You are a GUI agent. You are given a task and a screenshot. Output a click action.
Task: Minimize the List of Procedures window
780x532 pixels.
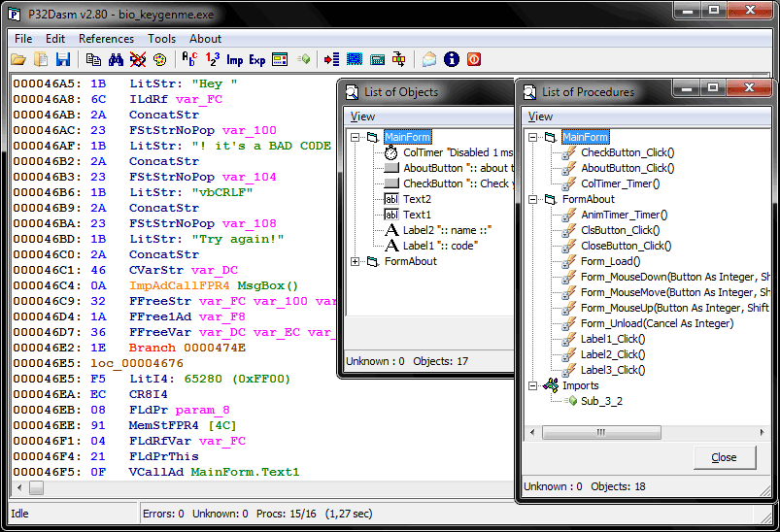[687, 88]
